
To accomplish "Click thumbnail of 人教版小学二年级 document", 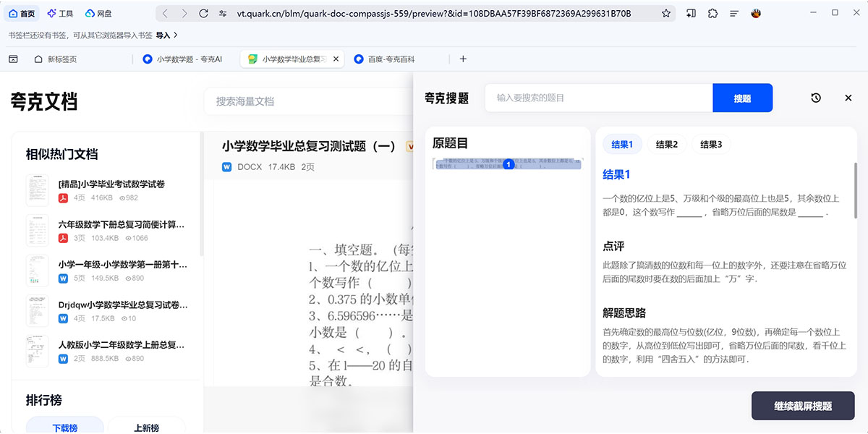I will [x=38, y=351].
